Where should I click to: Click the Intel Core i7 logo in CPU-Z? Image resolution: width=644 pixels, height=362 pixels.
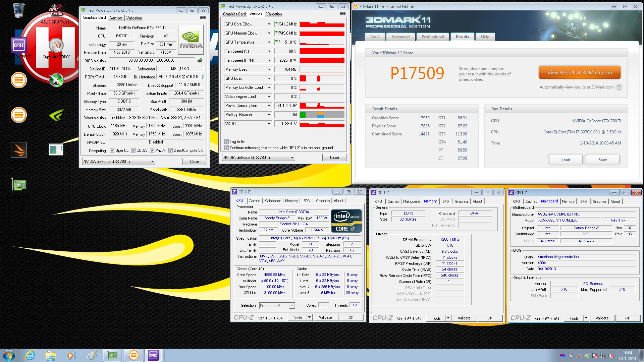click(346, 221)
